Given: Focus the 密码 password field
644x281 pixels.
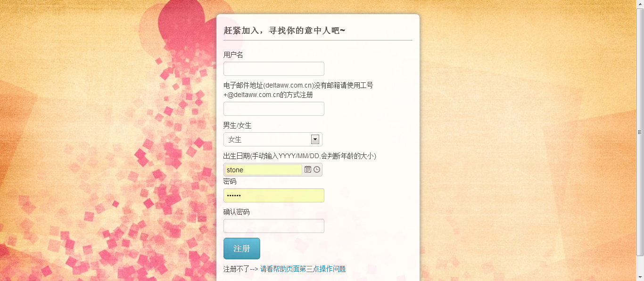Looking at the screenshot, I should click(274, 195).
